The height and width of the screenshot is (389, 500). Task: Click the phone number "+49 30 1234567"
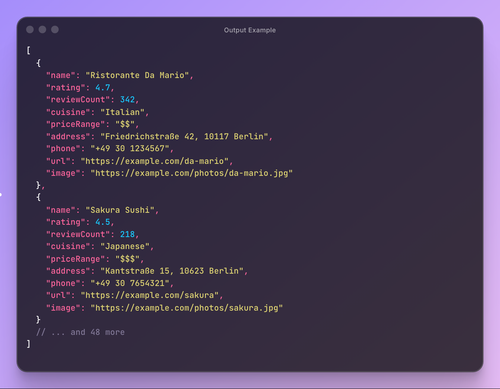coord(130,149)
